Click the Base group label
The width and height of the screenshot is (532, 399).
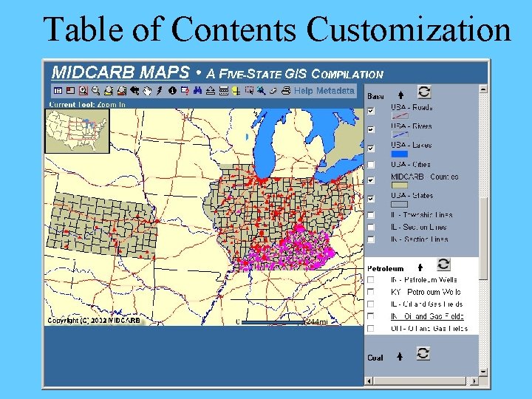click(375, 96)
